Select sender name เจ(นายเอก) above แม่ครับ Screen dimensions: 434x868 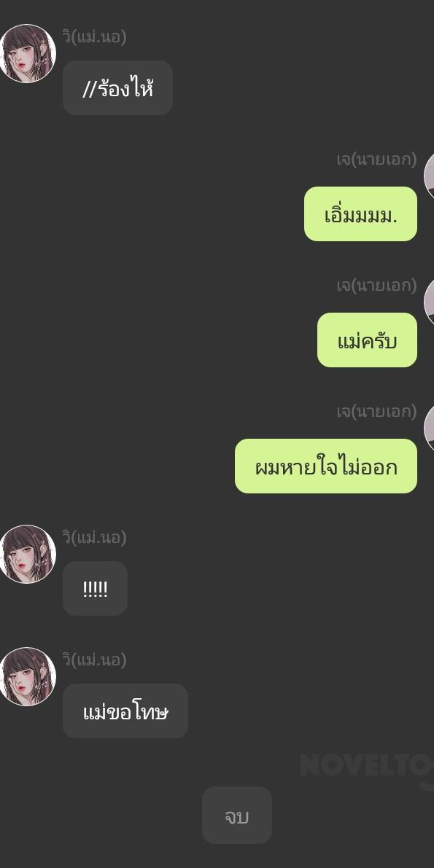376,286
